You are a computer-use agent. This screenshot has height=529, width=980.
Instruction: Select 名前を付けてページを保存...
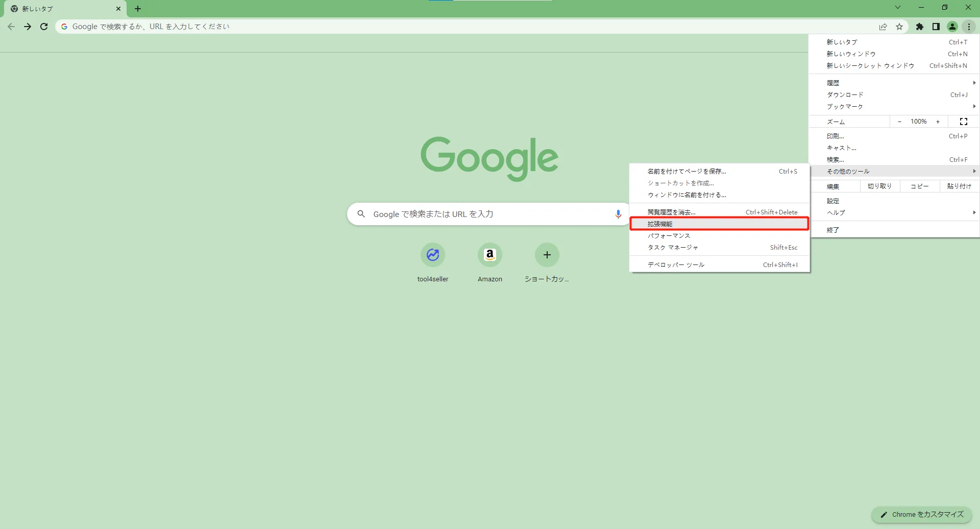tap(720, 171)
